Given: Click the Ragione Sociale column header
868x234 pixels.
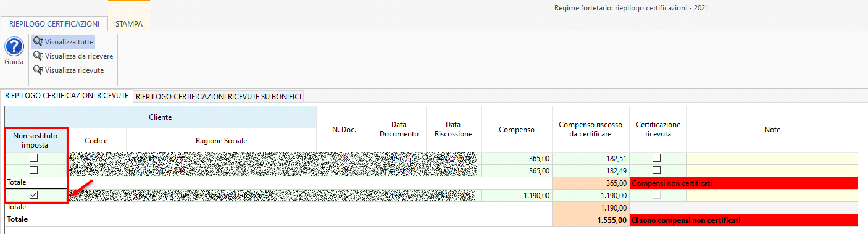Looking at the screenshot, I should point(221,140).
